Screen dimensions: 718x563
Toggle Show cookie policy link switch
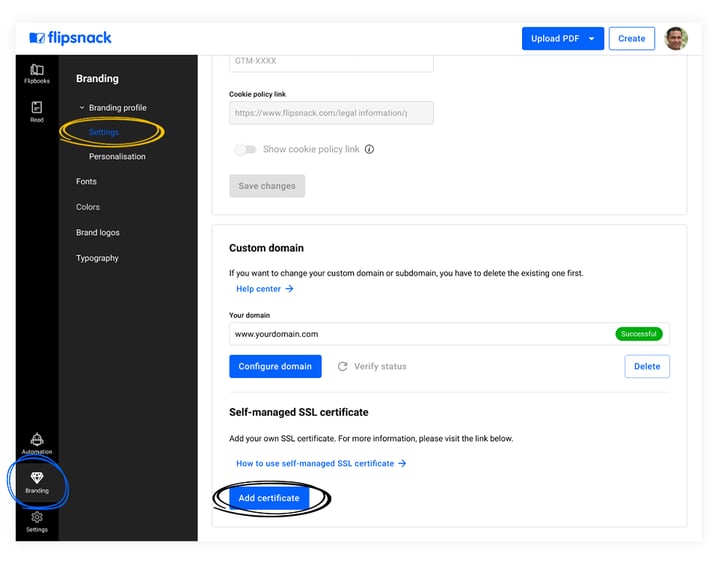[x=245, y=150]
